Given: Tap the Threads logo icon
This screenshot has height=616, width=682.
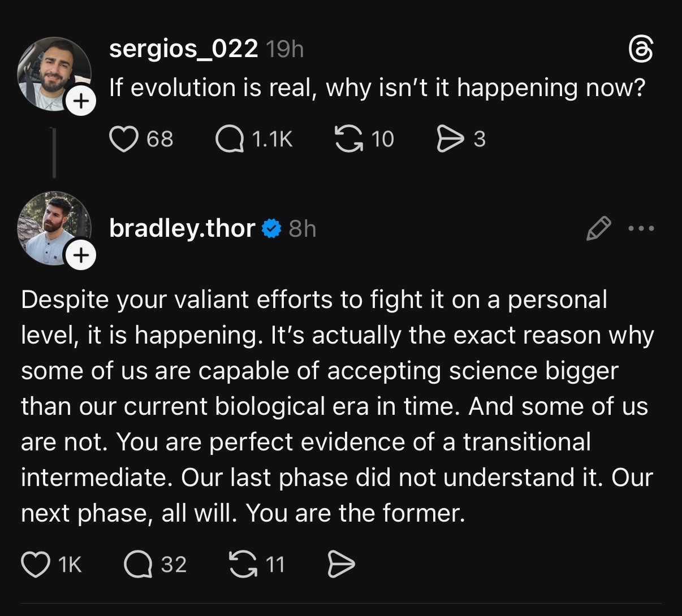Looking at the screenshot, I should coord(641,50).
